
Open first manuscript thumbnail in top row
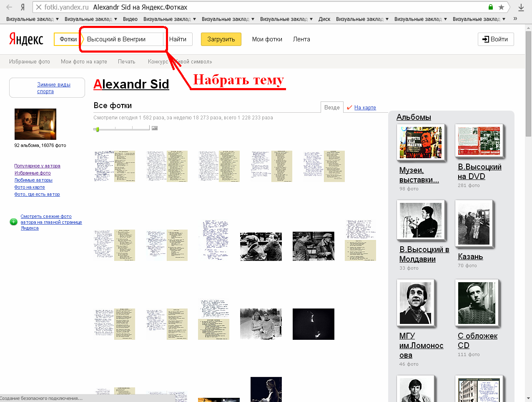[114, 166]
